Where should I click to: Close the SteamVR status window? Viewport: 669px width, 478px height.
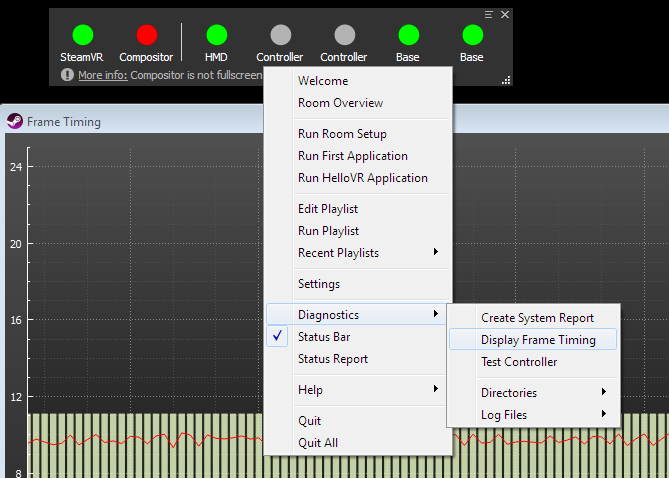tap(505, 15)
